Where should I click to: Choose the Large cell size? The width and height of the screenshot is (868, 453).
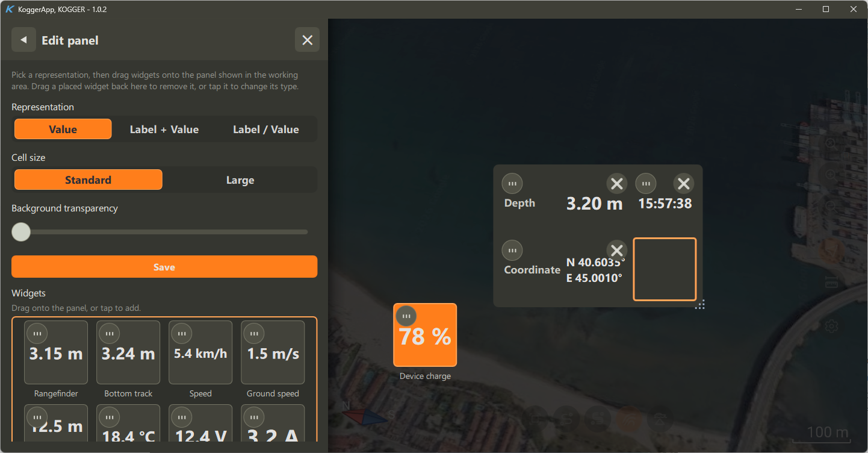(x=240, y=180)
